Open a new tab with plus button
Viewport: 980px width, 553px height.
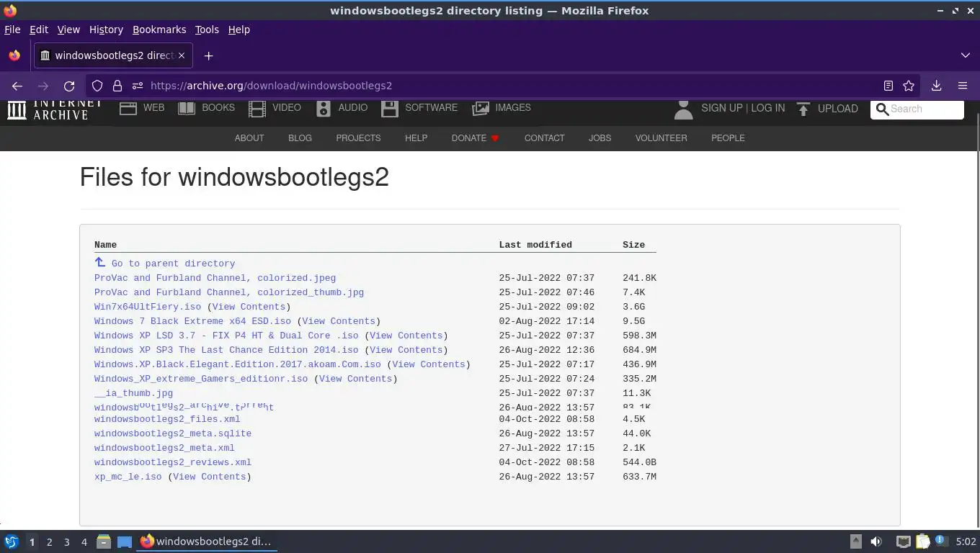208,55
